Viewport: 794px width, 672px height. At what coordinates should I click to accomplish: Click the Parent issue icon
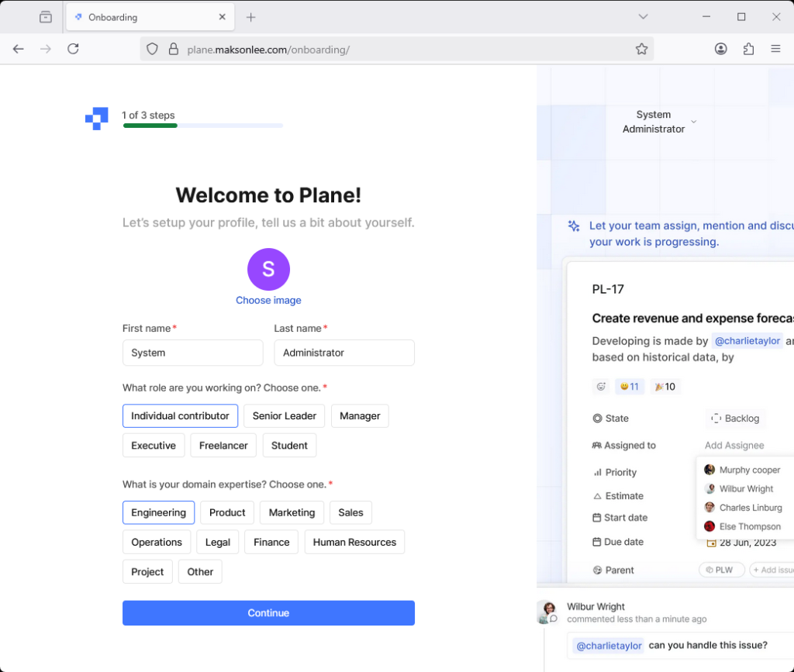(x=598, y=570)
